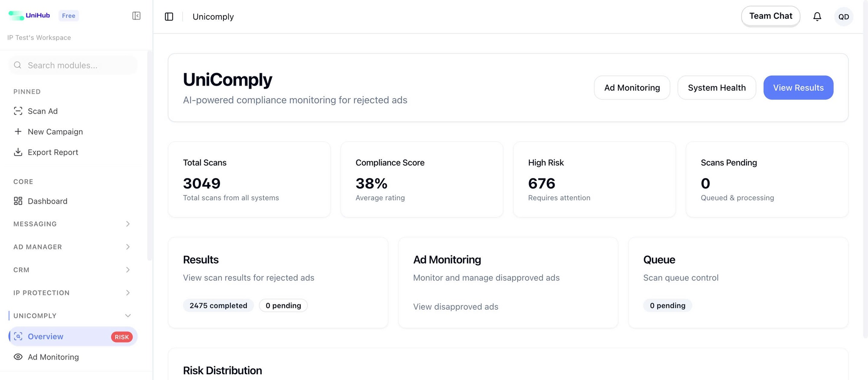The height and width of the screenshot is (380, 868).
Task: Click the eye icon for Ad Monitoring
Action: pyautogui.click(x=18, y=357)
